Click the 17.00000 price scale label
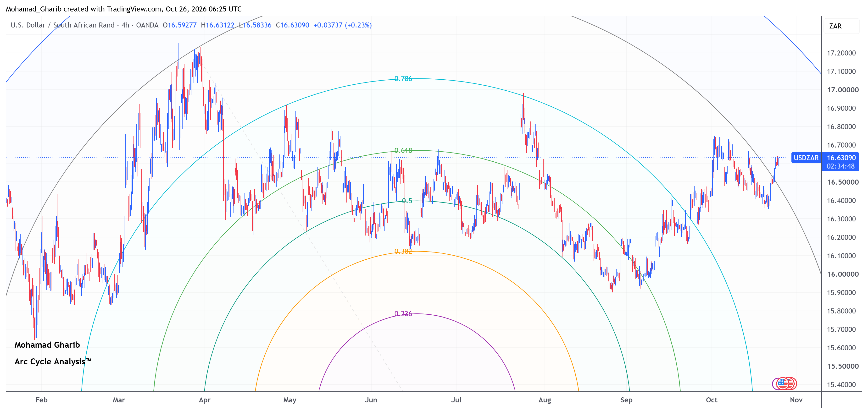This screenshot has height=411, width=868. pyautogui.click(x=843, y=90)
